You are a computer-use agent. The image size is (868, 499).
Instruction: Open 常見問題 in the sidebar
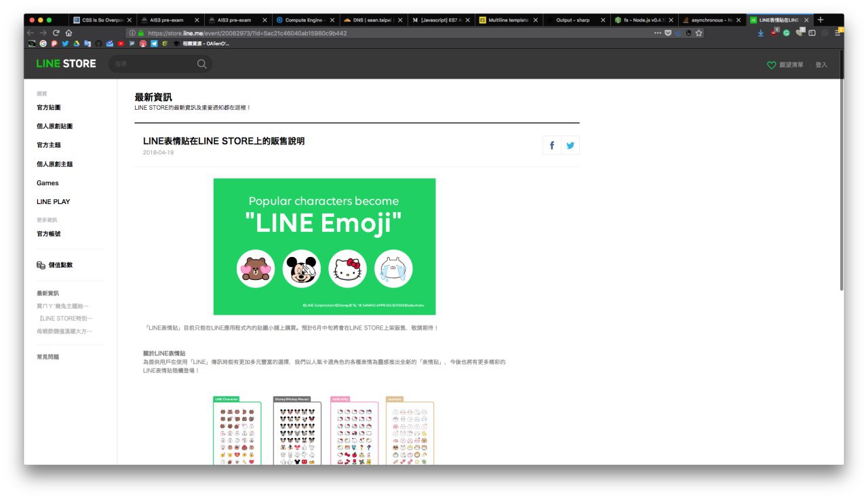pyautogui.click(x=47, y=357)
